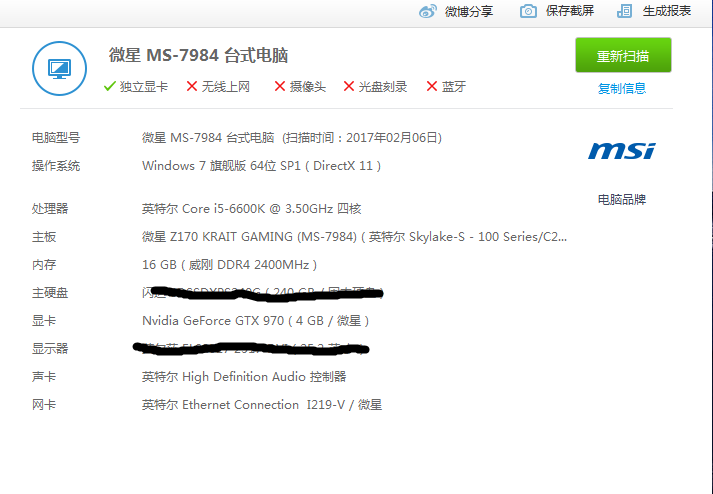713x494 pixels.
Task: Click the 微星 MS-7984 台式电脑 heading
Action: coord(198,55)
